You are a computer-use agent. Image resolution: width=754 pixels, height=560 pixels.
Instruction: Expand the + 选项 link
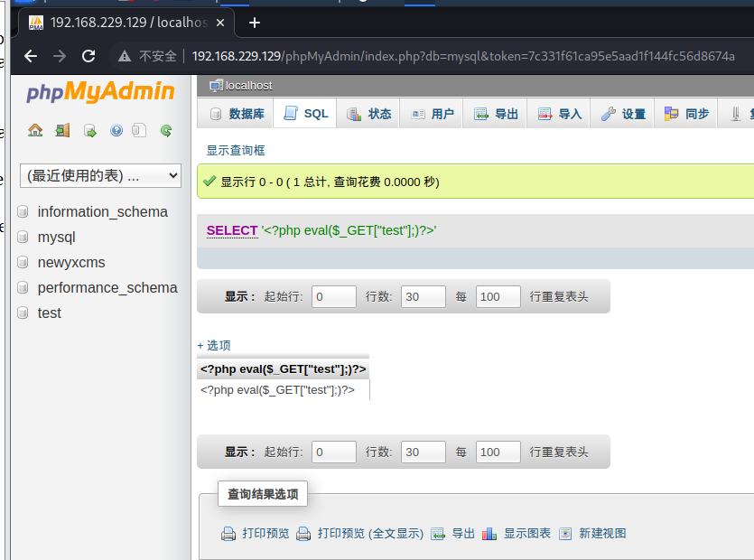point(214,345)
